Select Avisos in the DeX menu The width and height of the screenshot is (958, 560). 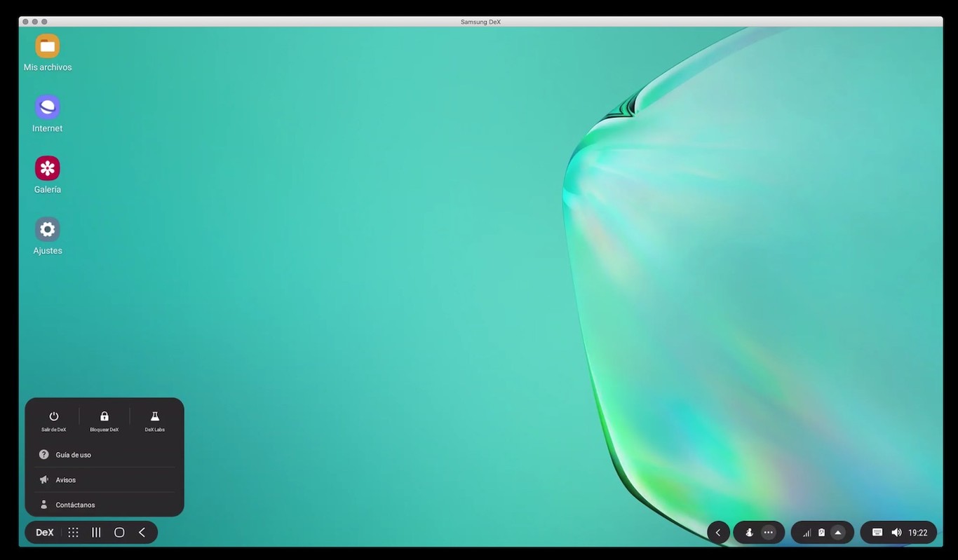(65, 479)
